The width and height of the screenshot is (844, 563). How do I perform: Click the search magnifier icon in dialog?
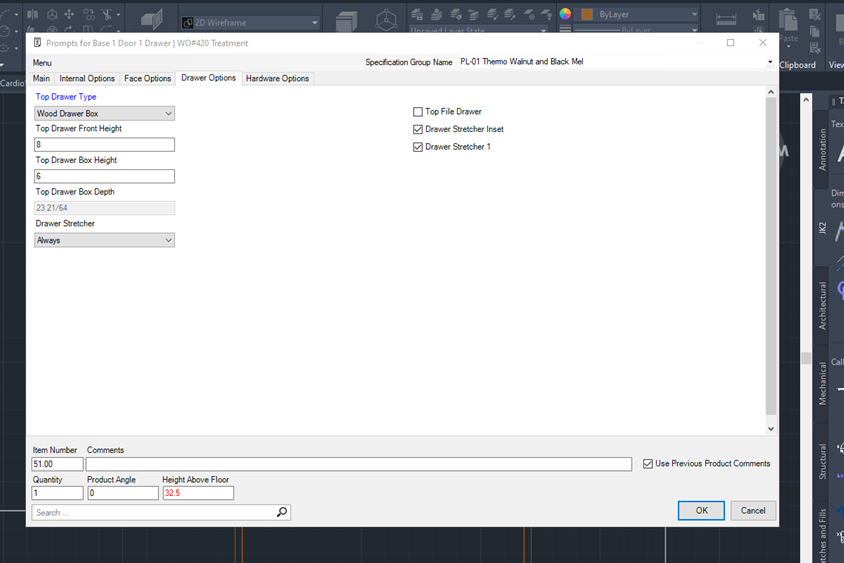pos(282,512)
